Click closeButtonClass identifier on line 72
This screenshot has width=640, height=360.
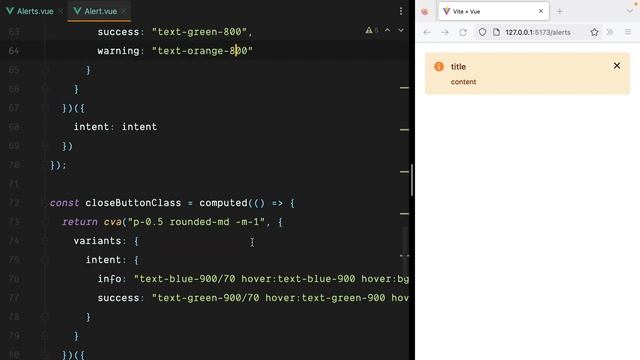(133, 203)
